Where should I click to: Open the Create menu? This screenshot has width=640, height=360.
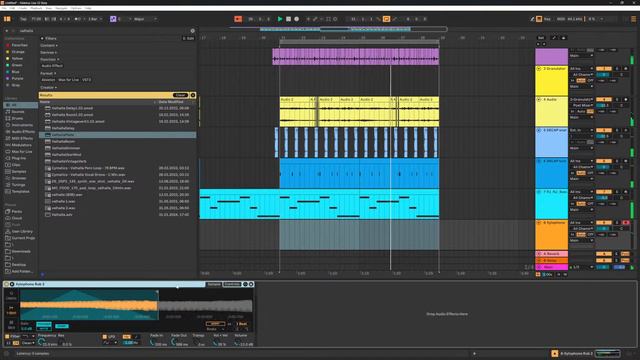coord(23,8)
